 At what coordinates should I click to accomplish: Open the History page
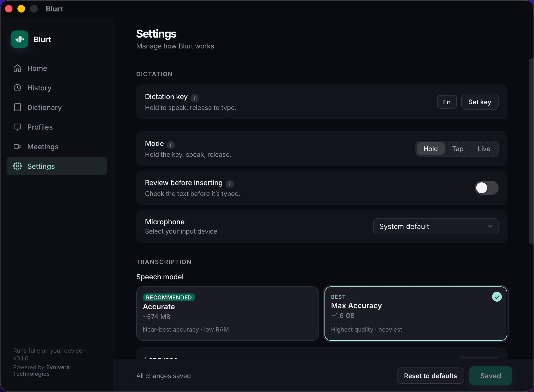point(57,88)
